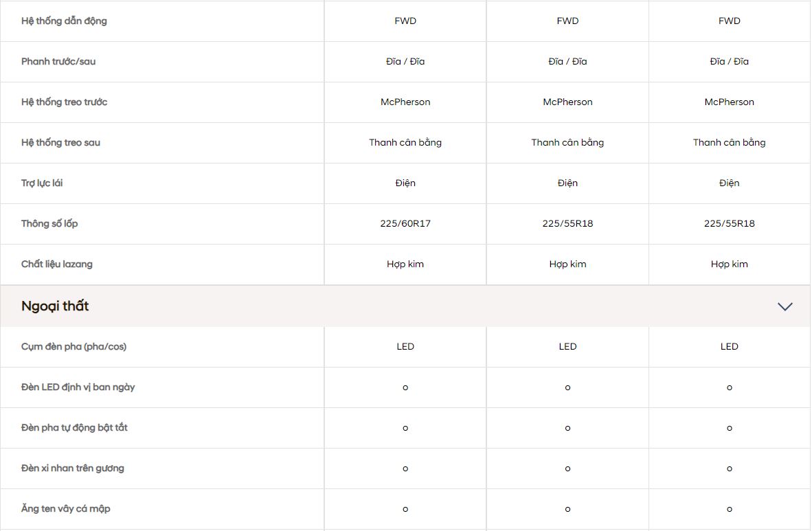
Task: Select the Chất liệu lazang row label
Action: click(x=56, y=264)
